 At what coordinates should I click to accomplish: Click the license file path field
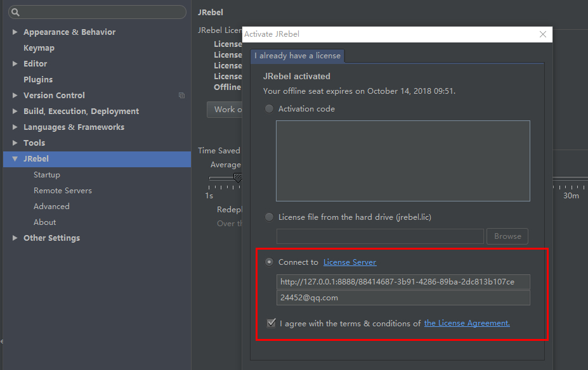tap(380, 236)
